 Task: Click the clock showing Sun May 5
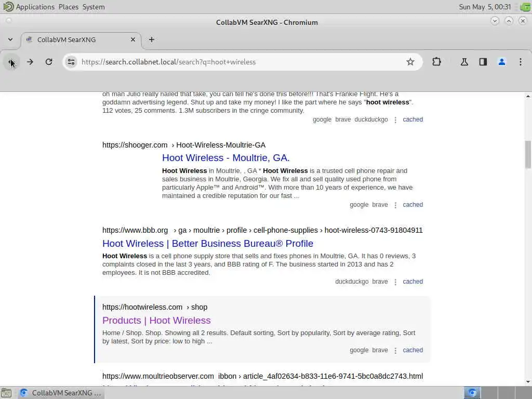click(x=485, y=7)
